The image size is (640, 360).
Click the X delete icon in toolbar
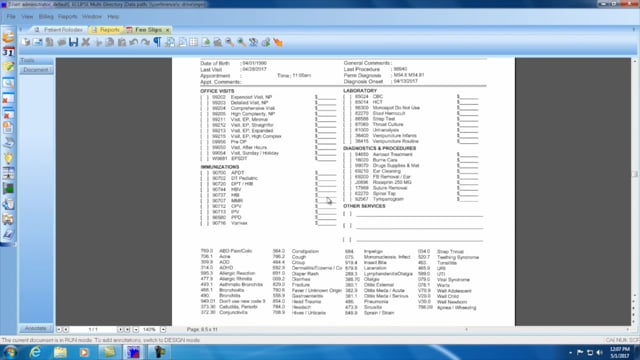[86, 42]
